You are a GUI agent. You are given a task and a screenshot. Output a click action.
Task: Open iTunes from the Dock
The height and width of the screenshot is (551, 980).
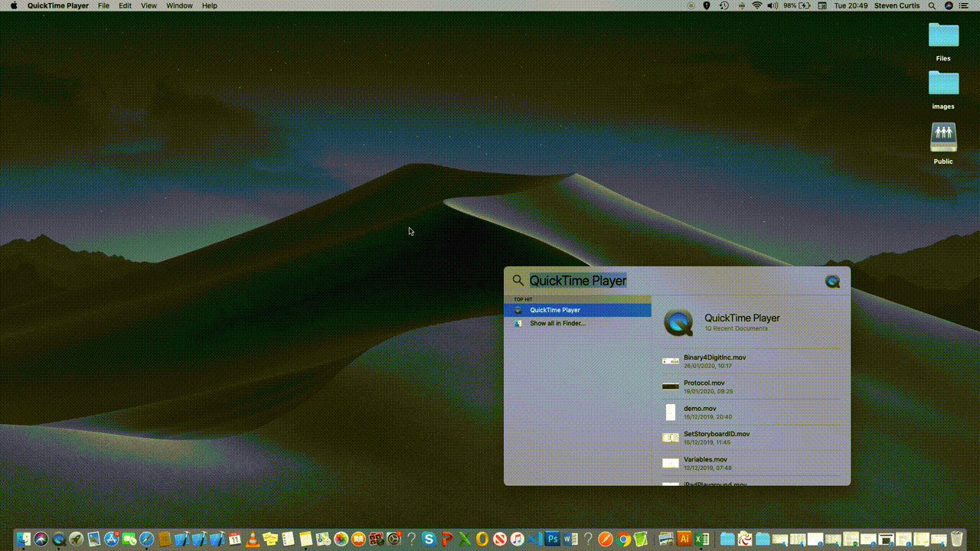point(517,539)
